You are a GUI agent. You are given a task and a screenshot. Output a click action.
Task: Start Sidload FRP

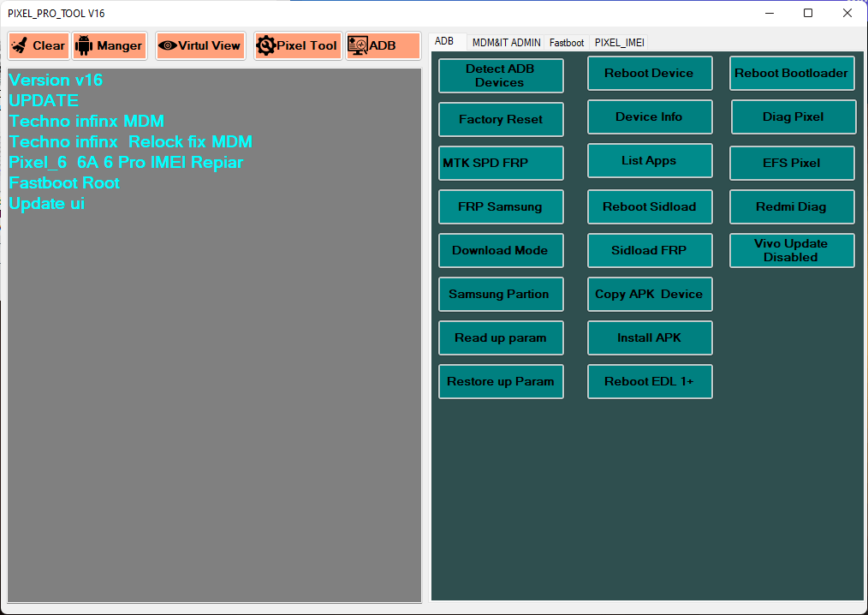(649, 250)
